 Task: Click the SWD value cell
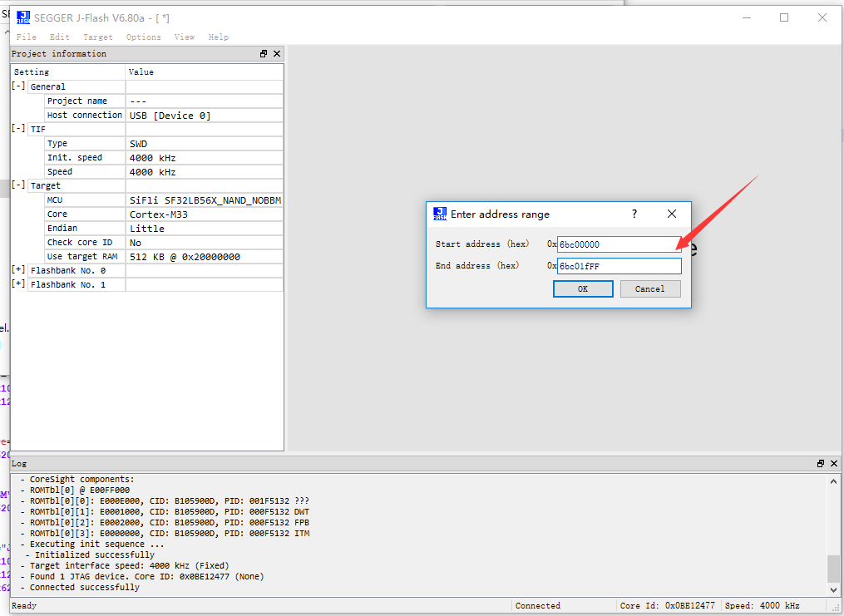205,144
